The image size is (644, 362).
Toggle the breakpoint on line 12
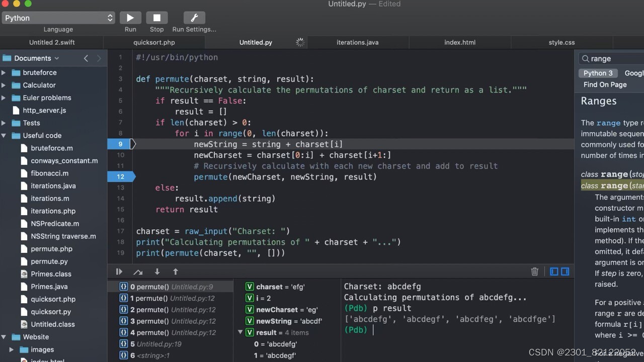coord(120,176)
